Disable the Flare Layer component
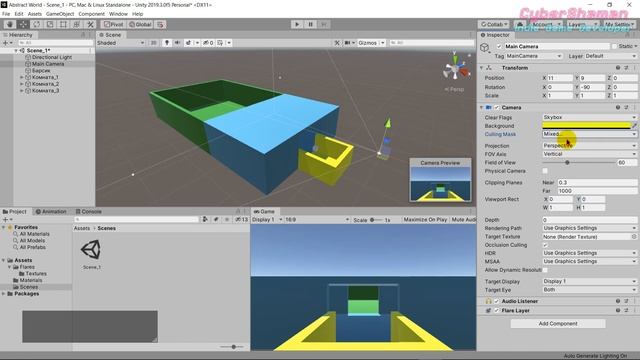This screenshot has width=640, height=360. click(497, 311)
